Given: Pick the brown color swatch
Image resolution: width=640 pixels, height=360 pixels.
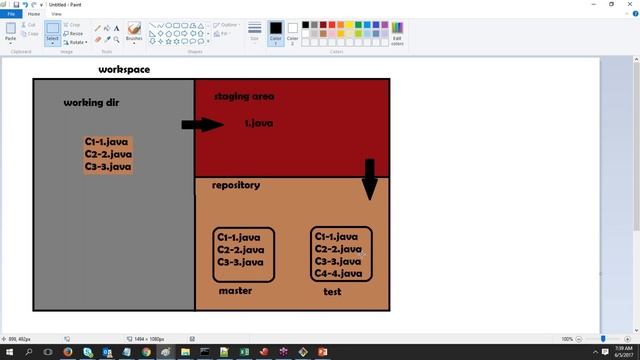Looking at the screenshot, I should 323,33.
